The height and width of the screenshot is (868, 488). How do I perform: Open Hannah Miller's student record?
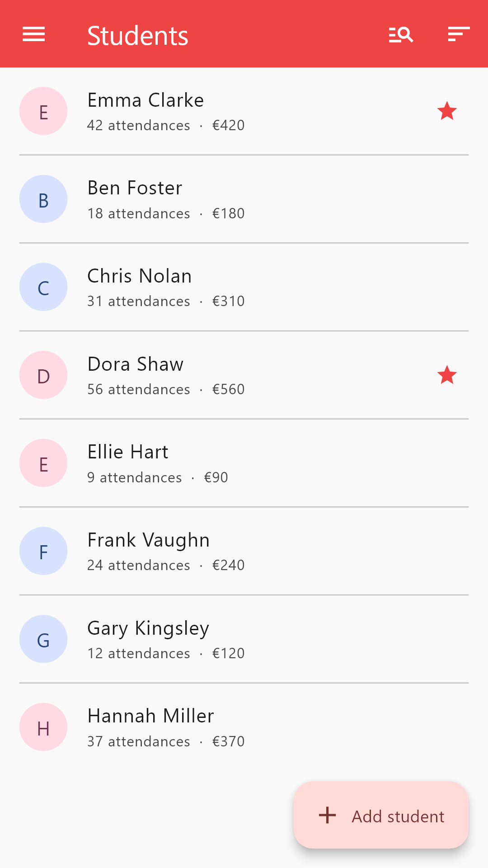244,727
